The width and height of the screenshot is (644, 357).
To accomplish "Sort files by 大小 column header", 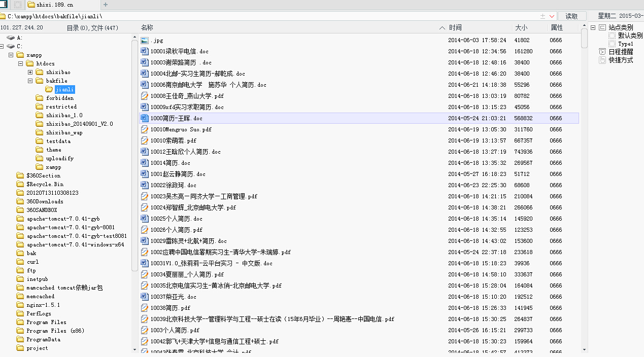I will click(521, 27).
